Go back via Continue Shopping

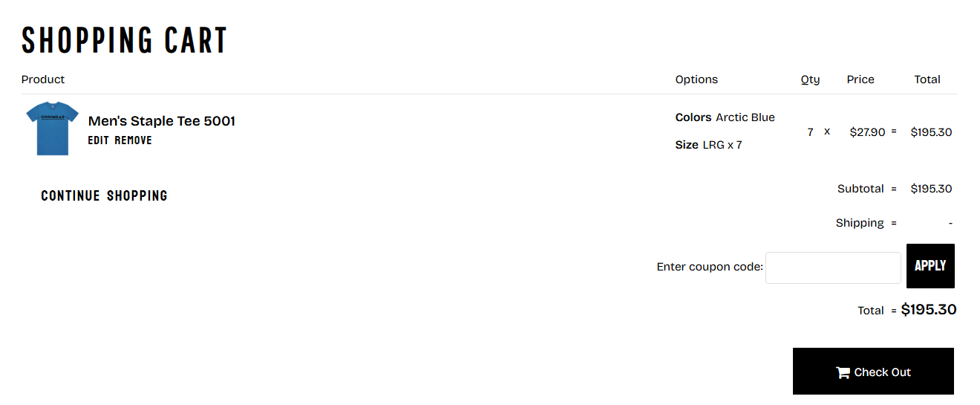click(104, 196)
